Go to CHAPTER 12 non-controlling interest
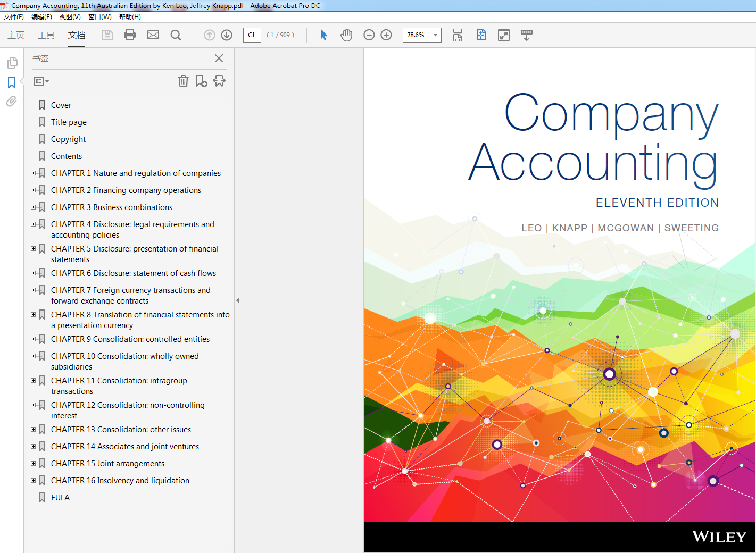Viewport: 756px width, 553px height. pyautogui.click(x=128, y=410)
